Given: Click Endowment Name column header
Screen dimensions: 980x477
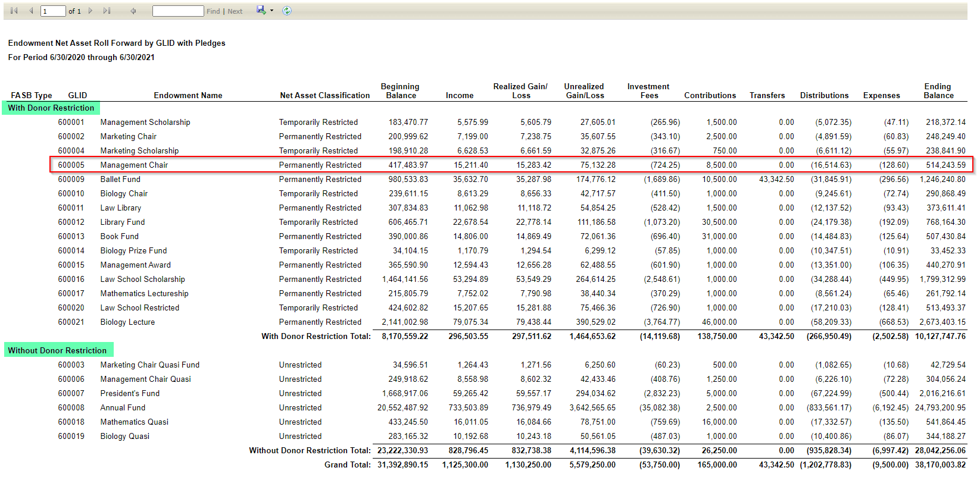Looking at the screenshot, I should pos(188,95).
